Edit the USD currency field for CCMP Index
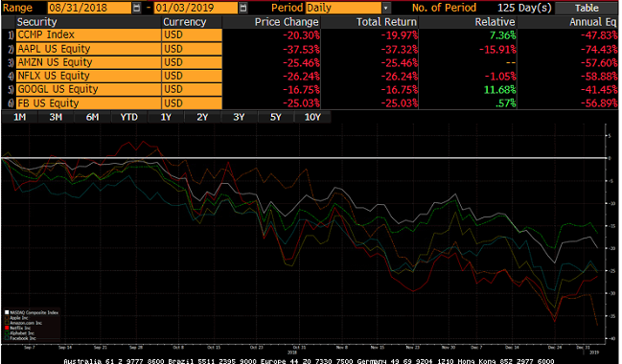 pos(192,34)
